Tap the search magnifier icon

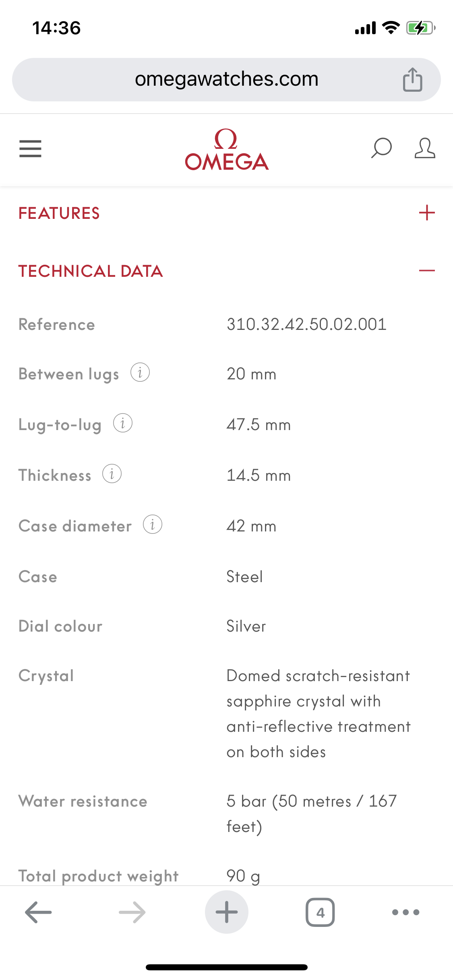pos(381,148)
